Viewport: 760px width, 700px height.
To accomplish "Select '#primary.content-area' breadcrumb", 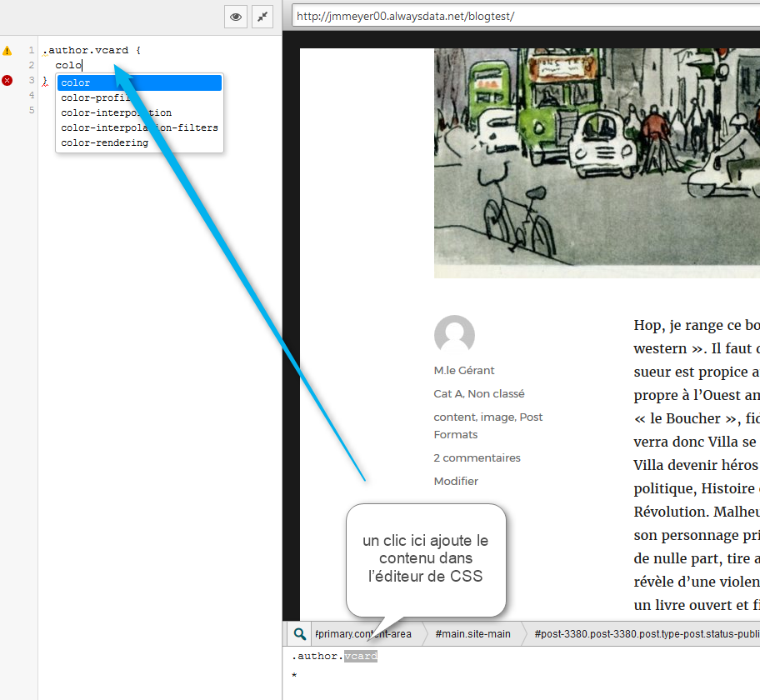I will coord(363,633).
